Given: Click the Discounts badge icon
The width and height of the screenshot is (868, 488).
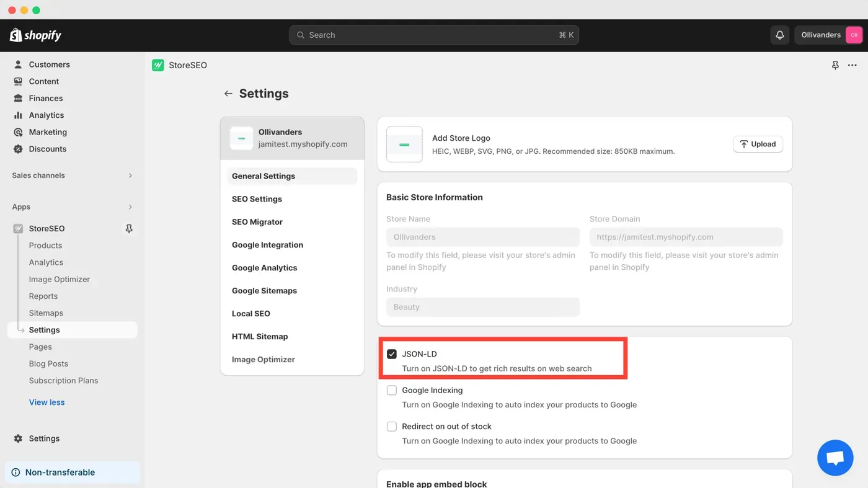Looking at the screenshot, I should point(18,149).
